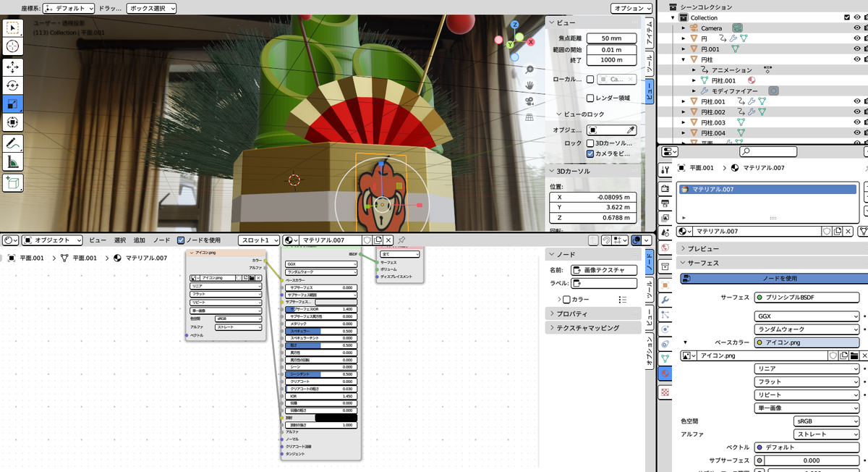Click the プリンシプルBSDF surface shader button
Image resolution: width=868 pixels, height=472 pixels.
[807, 297]
